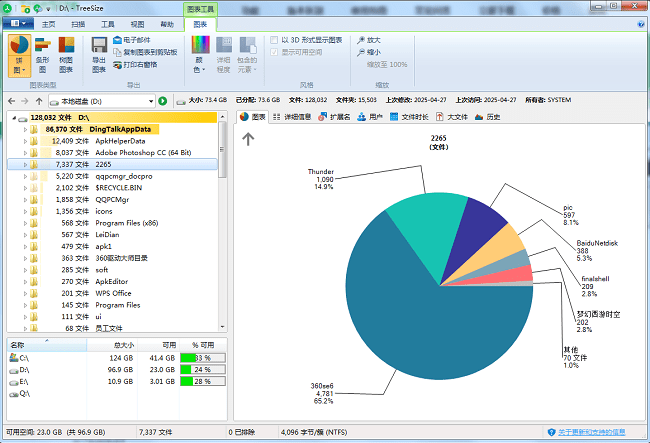Switch to treemap chart (树图图表)
Viewport: 650px width, 443px height.
tap(66, 53)
